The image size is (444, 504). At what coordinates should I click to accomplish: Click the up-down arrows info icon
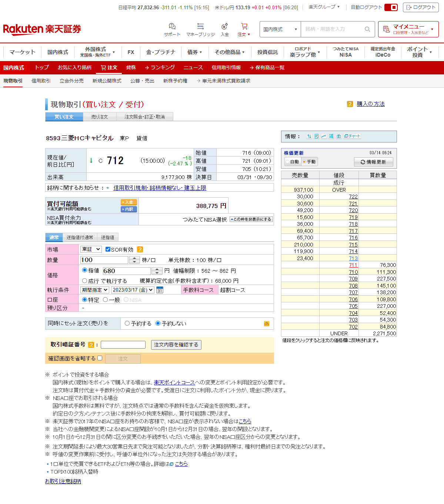pyautogui.click(x=309, y=136)
